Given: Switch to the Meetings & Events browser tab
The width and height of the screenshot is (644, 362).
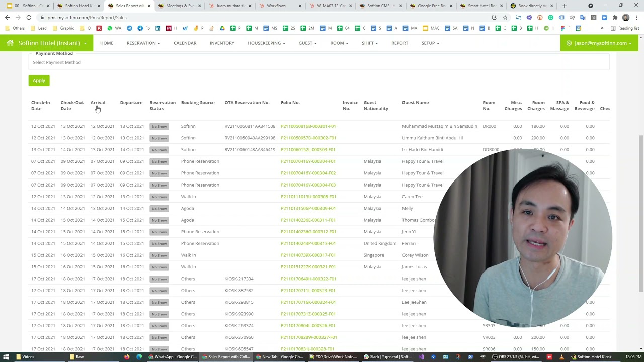Looking at the screenshot, I should tap(181, 6).
